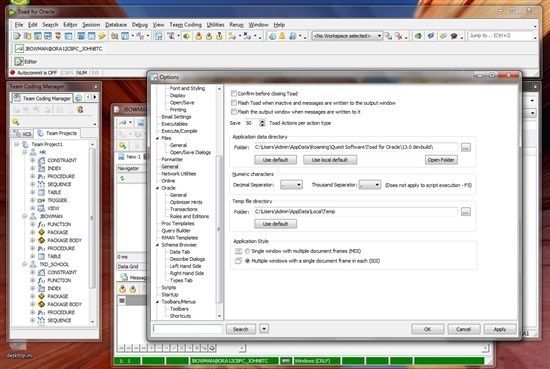Click the green icon left of the blue ticket icon
The image size is (550, 369).
click(418, 36)
